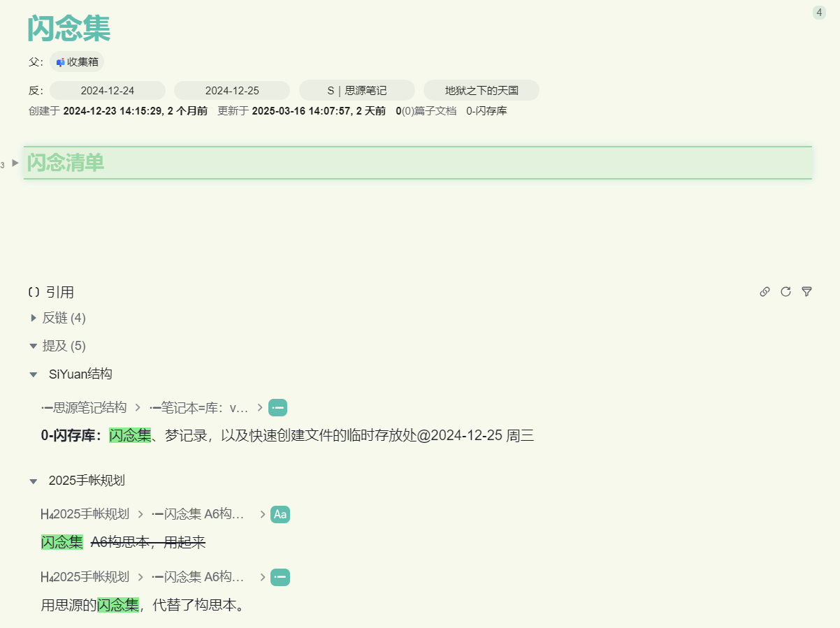Image resolution: width=840 pixels, height=628 pixels.
Task: Open the backlink filter funnel icon
Action: 806,291
